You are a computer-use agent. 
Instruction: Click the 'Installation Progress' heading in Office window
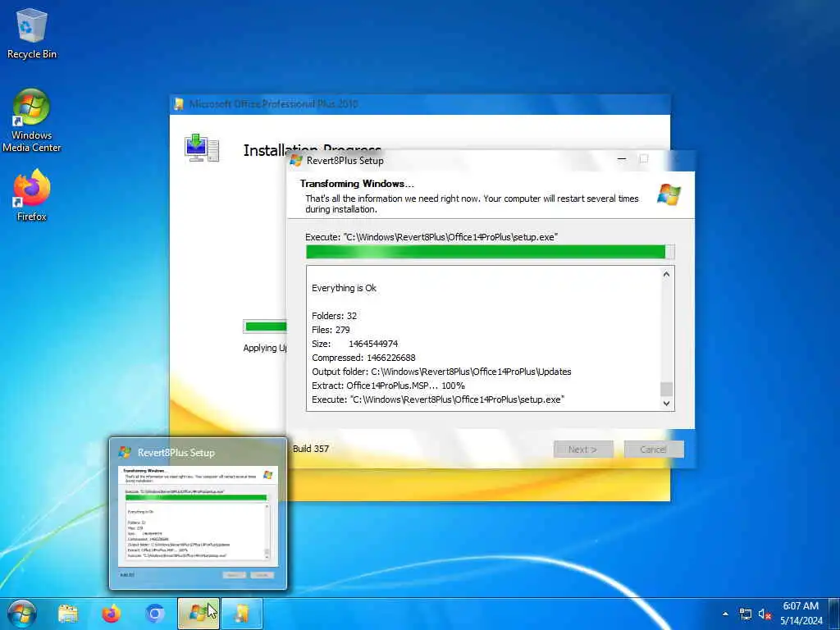[313, 150]
